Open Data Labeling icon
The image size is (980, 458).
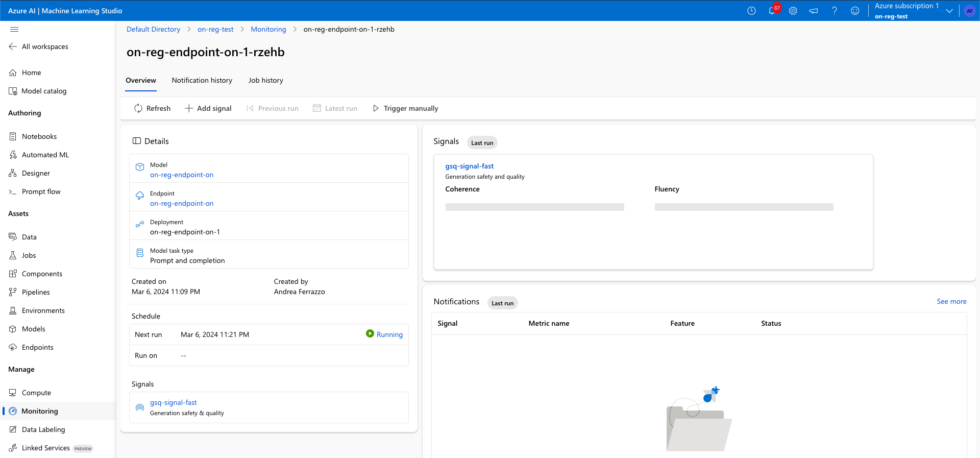13,429
